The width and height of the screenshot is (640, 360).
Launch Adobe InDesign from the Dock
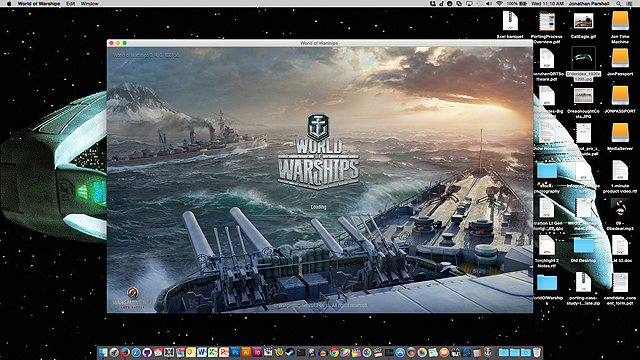(x=258, y=352)
